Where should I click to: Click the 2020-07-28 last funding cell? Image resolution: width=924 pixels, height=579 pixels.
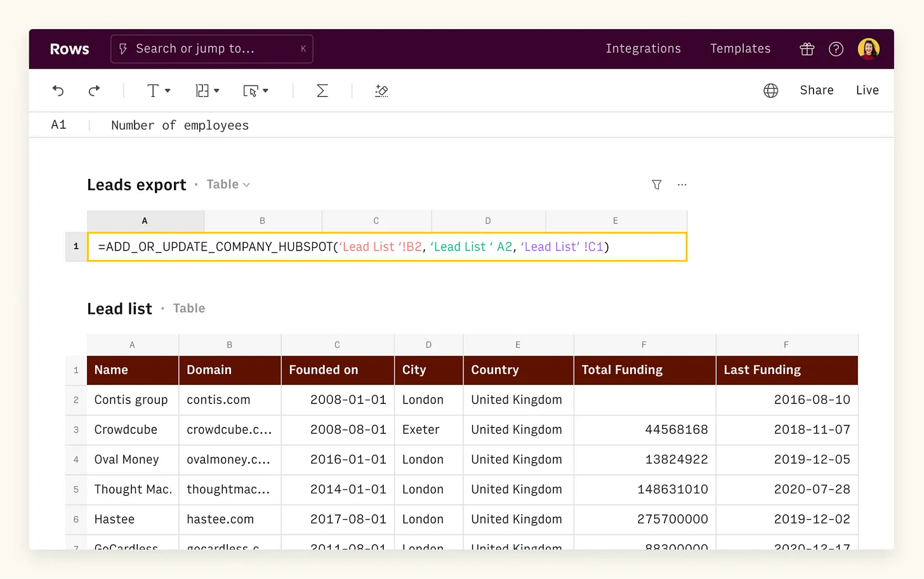click(x=787, y=490)
